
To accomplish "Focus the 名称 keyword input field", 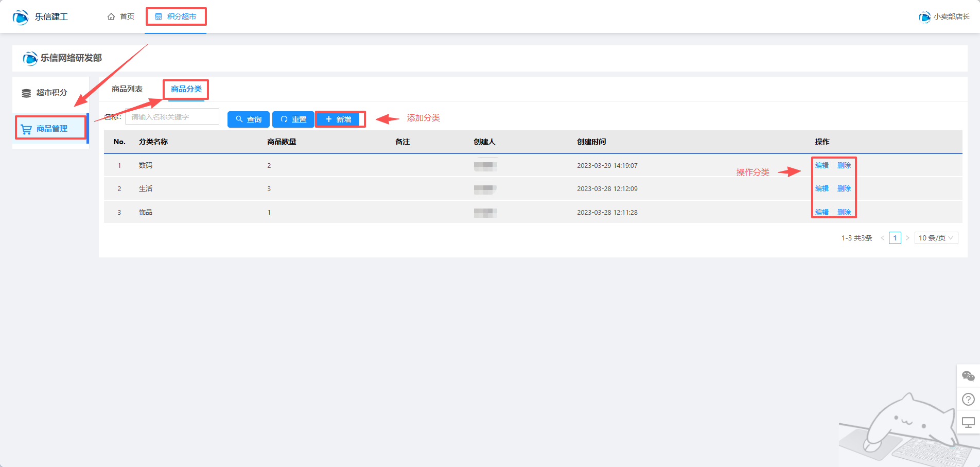I will 172,117.
